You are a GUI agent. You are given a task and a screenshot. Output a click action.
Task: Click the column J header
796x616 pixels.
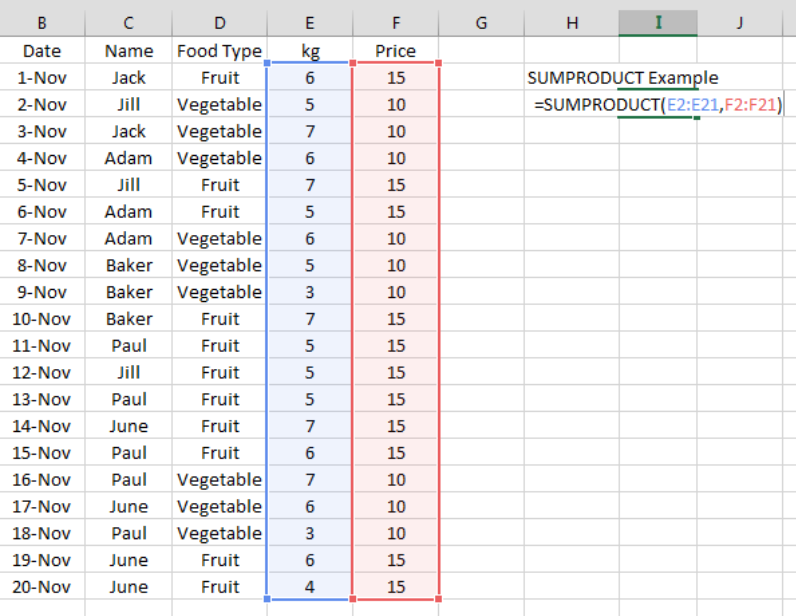[739, 23]
